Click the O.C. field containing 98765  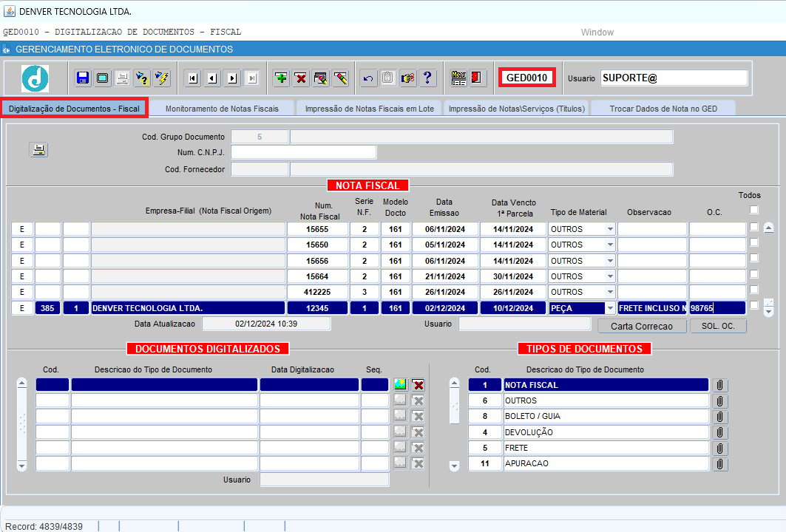pyautogui.click(x=717, y=308)
